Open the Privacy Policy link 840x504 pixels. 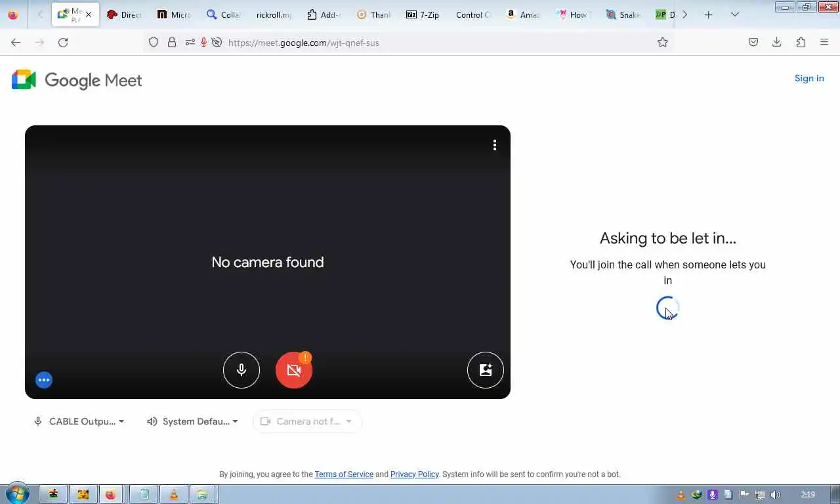(x=415, y=474)
